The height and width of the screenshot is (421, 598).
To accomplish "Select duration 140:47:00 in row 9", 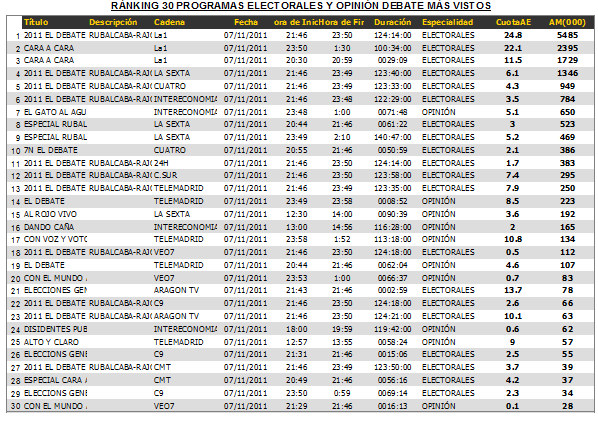I will (x=392, y=137).
